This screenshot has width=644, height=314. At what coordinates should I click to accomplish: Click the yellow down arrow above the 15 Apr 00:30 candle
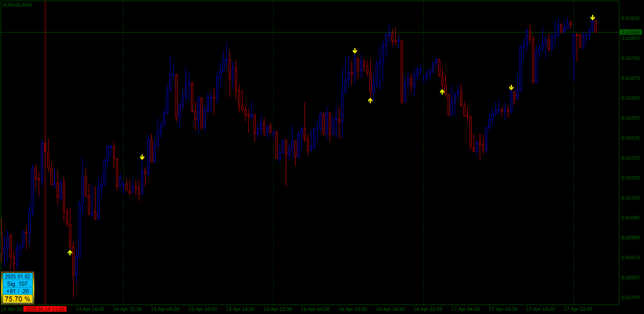pyautogui.click(x=142, y=157)
